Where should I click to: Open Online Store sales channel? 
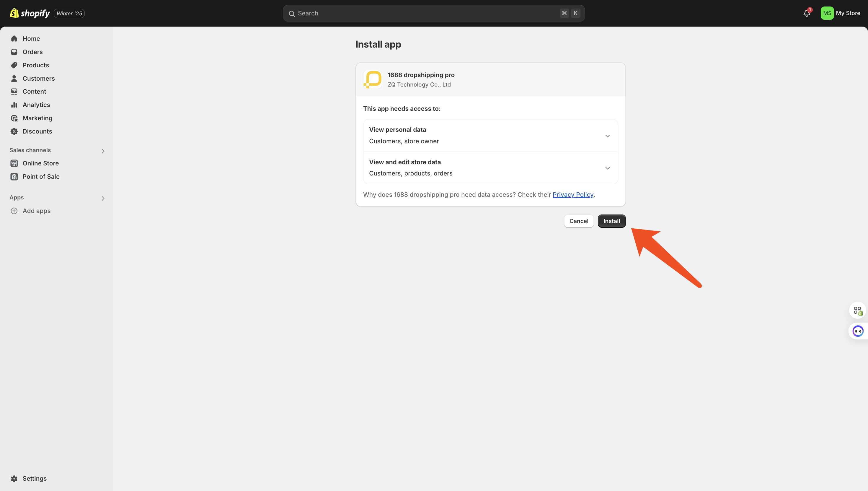pos(40,163)
